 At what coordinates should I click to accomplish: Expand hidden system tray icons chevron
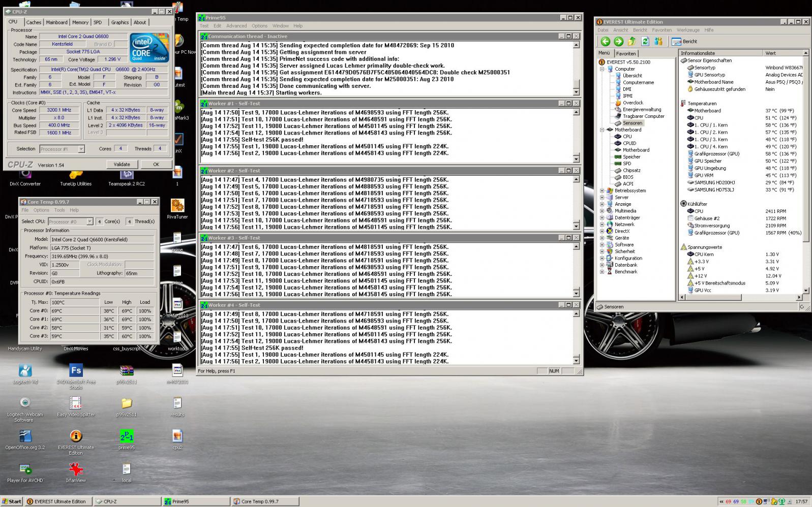coord(721,501)
